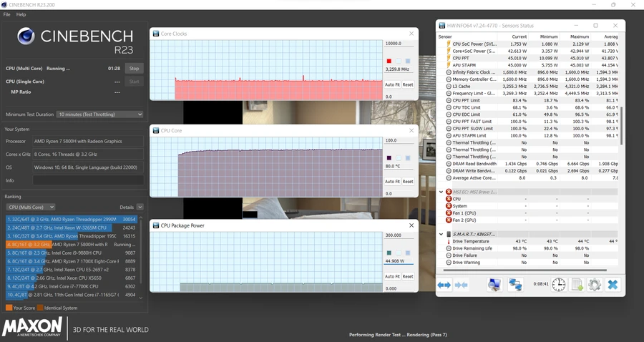Stop the running CPU Multi Core test
The width and height of the screenshot is (644, 342).
(135, 69)
